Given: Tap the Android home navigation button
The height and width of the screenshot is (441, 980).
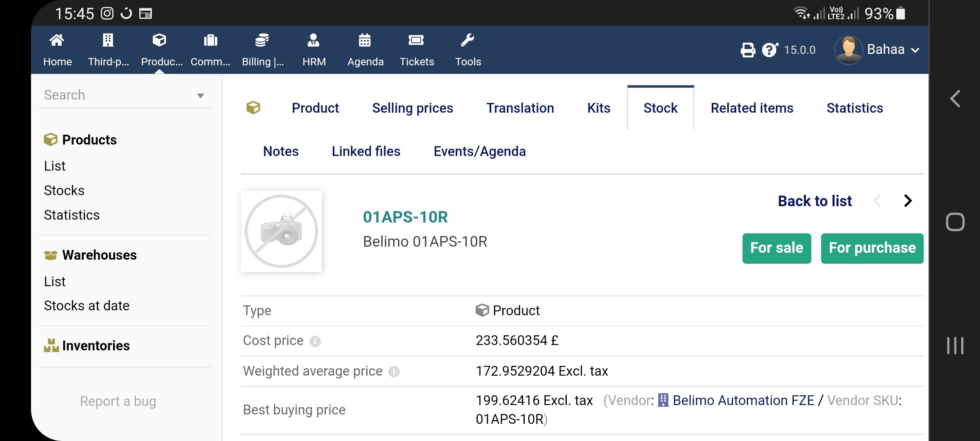Looking at the screenshot, I should (x=955, y=222).
